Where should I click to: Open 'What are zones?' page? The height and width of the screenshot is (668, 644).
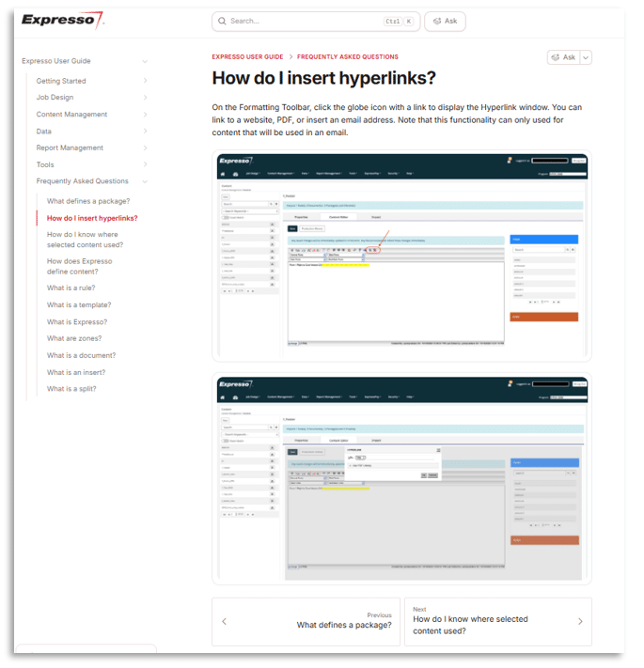(x=74, y=338)
